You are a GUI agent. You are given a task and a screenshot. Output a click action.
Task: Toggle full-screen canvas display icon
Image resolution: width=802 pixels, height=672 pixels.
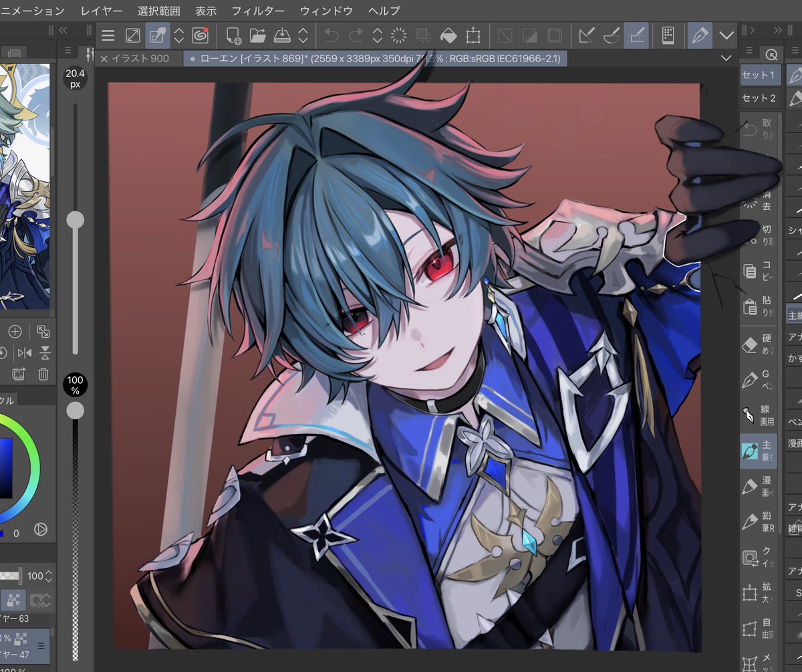coord(133,35)
